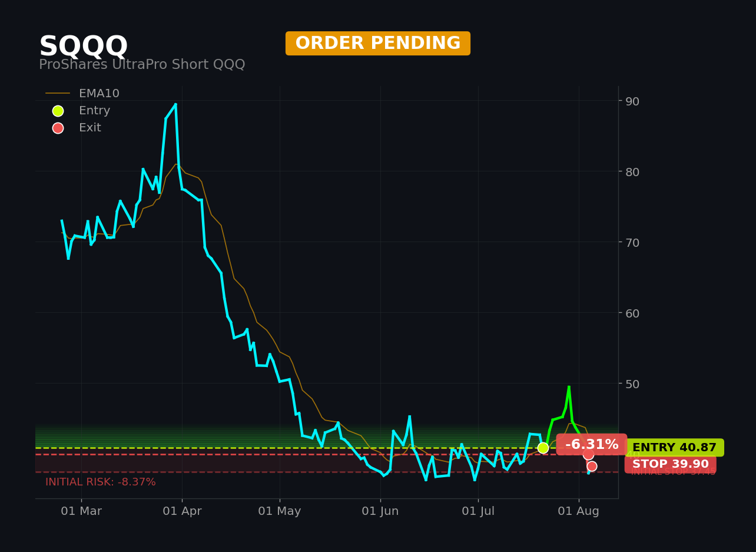Click the 80 price axis label

632,172
